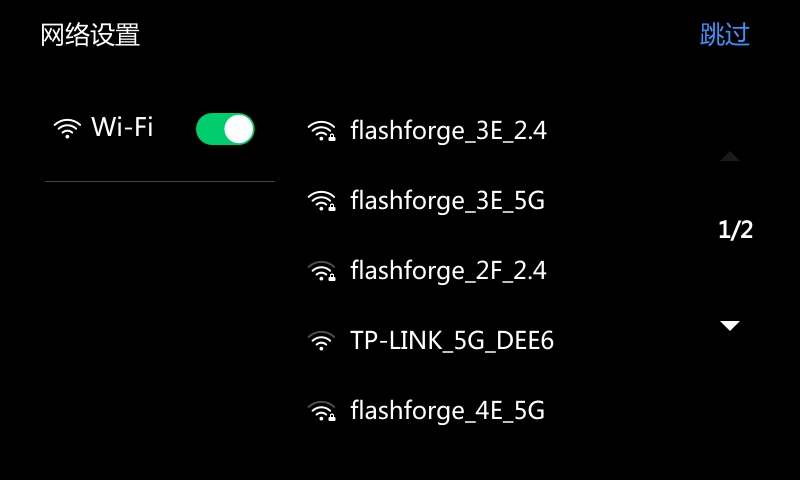Click the white knob of the Wi-Fi switch

tap(238, 129)
